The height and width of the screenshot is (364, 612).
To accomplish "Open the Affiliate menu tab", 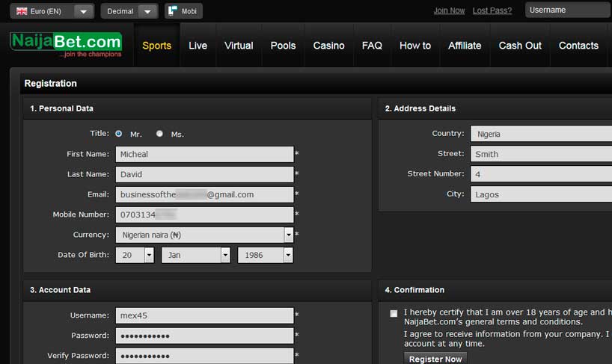I will click(x=465, y=46).
